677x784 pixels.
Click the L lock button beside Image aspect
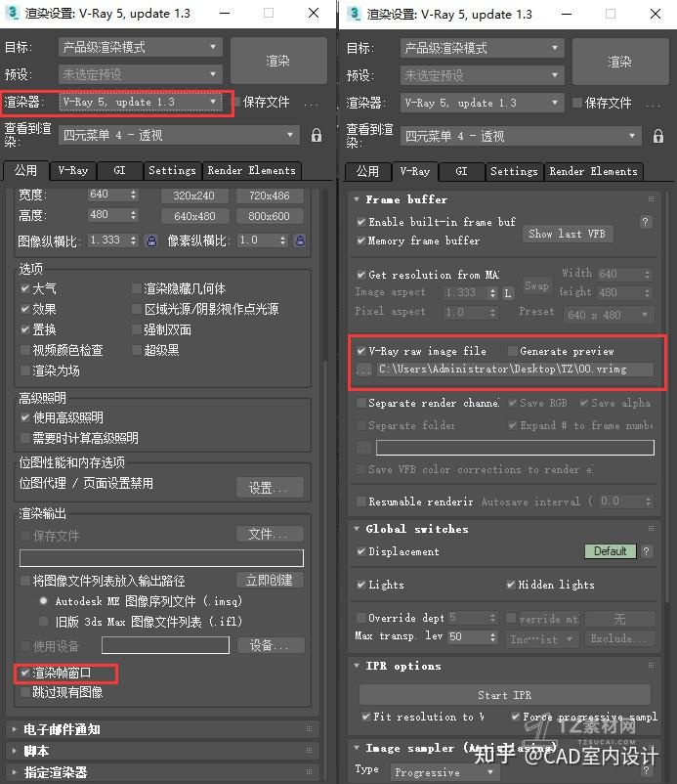(508, 293)
